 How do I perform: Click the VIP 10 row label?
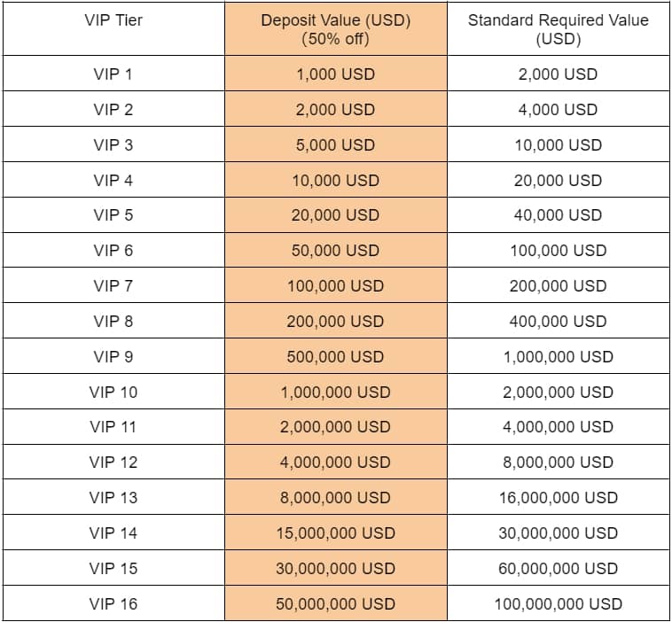coord(113,392)
